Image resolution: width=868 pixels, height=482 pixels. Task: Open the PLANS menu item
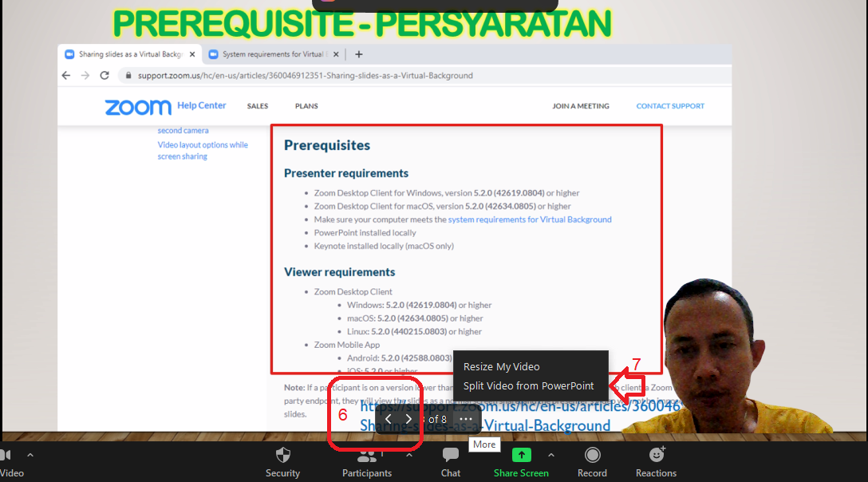pos(306,106)
